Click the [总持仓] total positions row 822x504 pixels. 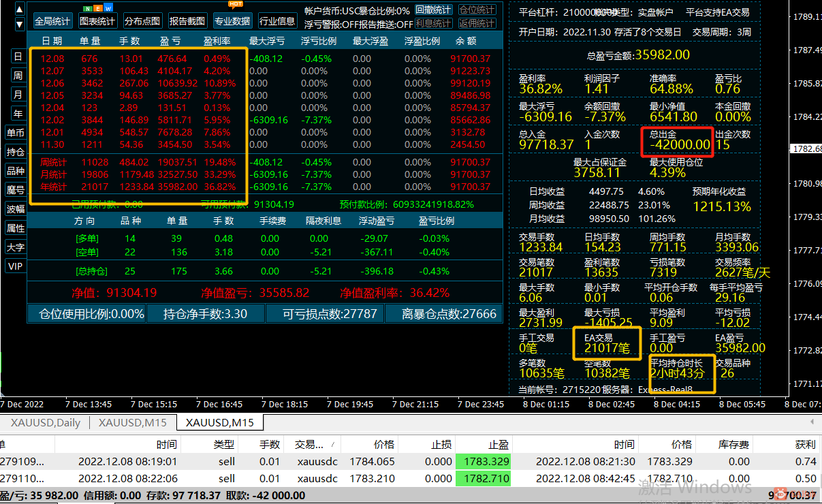click(266, 271)
